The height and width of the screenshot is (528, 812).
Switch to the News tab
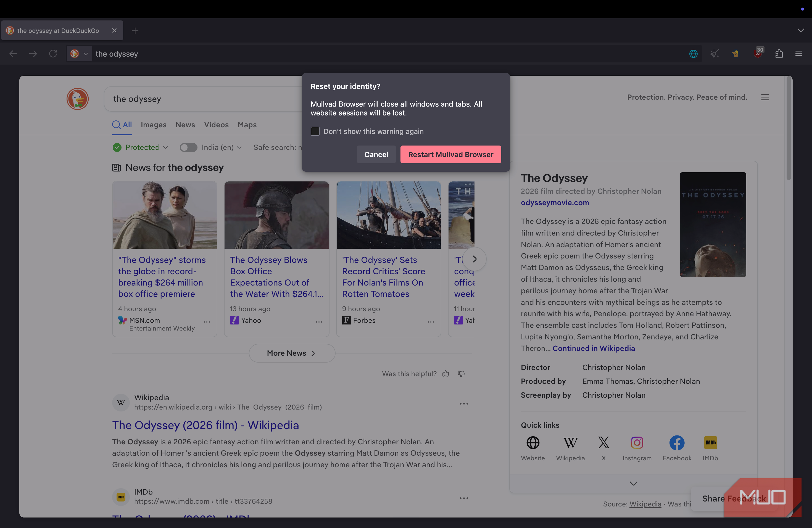coord(185,125)
